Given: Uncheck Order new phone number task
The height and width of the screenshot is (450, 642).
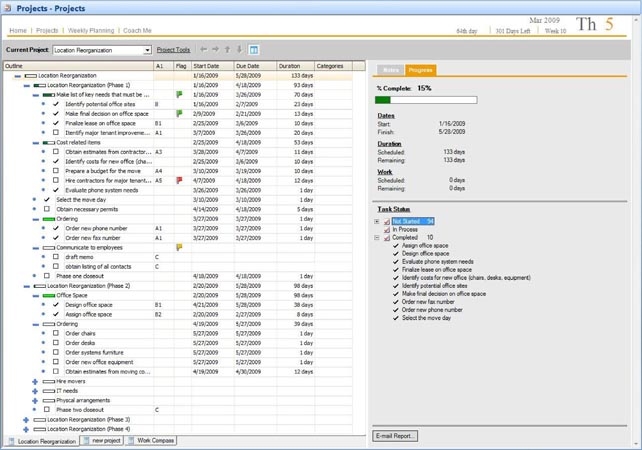Looking at the screenshot, I should 56,228.
